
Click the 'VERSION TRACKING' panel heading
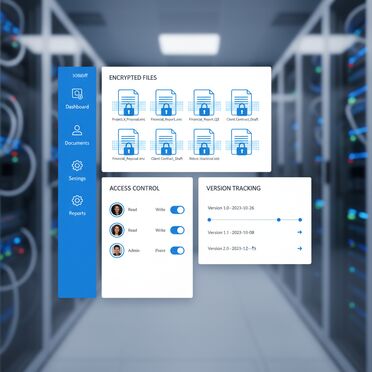click(233, 188)
